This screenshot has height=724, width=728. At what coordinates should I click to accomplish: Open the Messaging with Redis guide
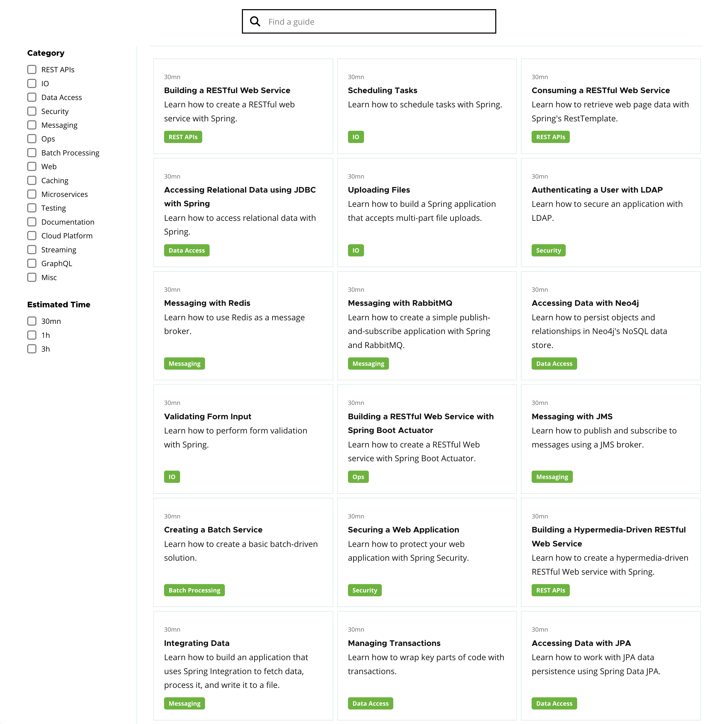tap(207, 303)
